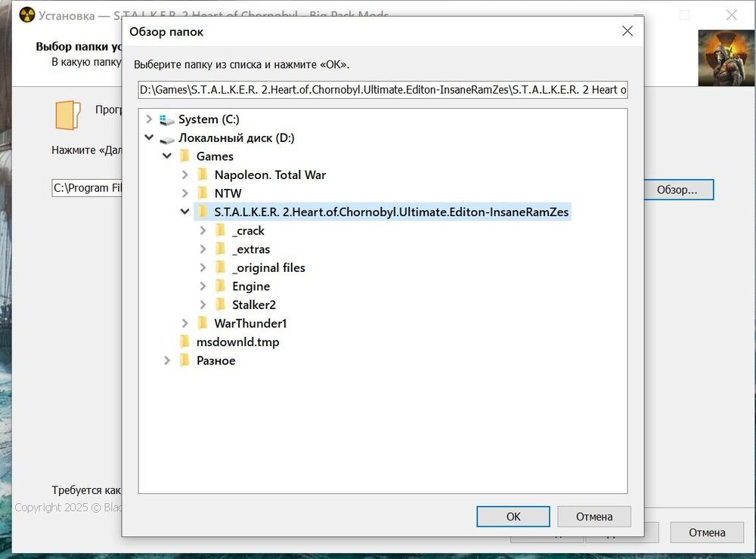Viewport: 756px width, 559px height.
Task: Expand the Разное folder
Action: [167, 360]
